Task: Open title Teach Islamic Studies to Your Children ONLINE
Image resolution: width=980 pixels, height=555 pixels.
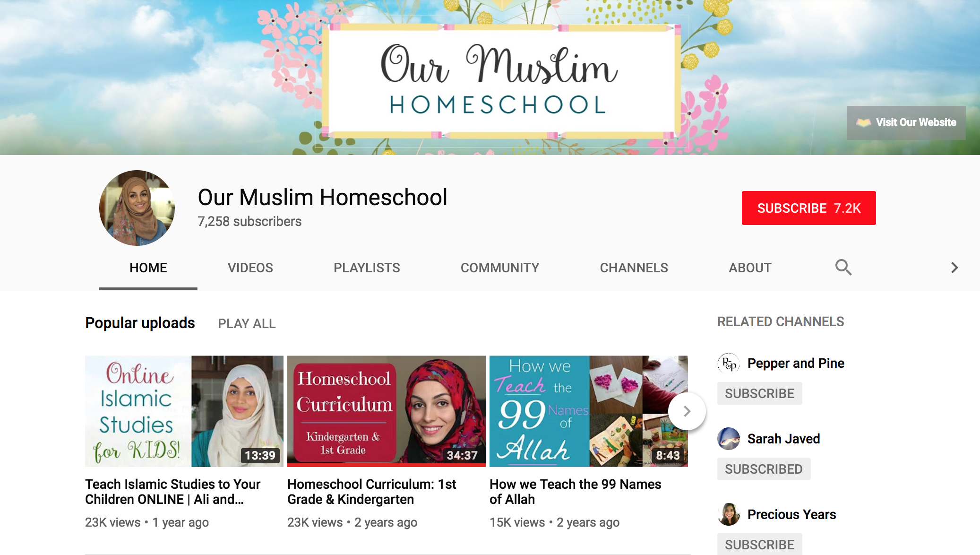Action: [172, 492]
